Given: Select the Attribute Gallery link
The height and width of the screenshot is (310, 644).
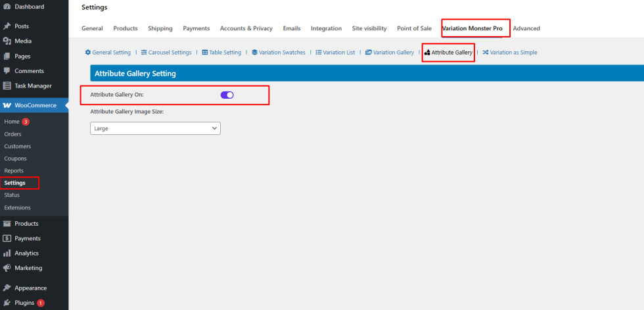Looking at the screenshot, I should [452, 53].
